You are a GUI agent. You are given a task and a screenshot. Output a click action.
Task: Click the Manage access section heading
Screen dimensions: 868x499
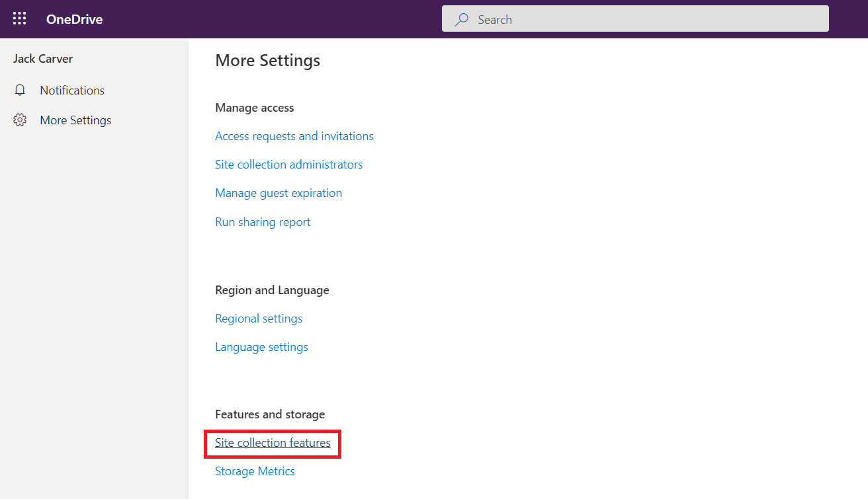tap(254, 107)
